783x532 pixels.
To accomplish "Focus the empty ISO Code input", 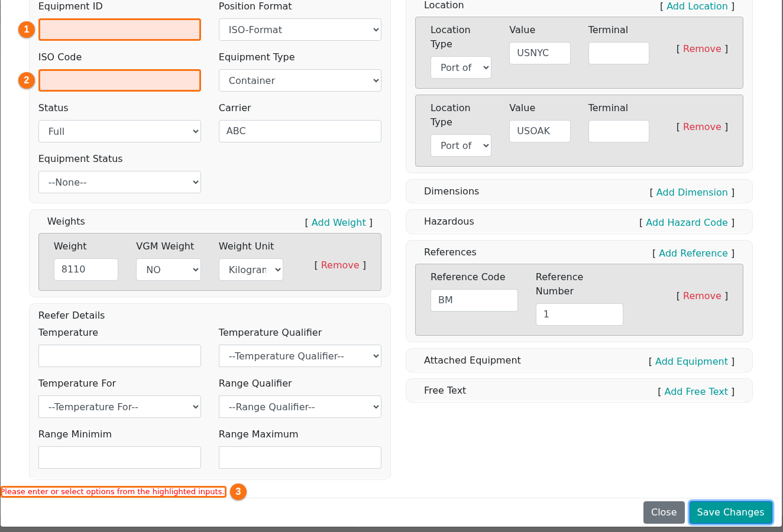I will [119, 80].
